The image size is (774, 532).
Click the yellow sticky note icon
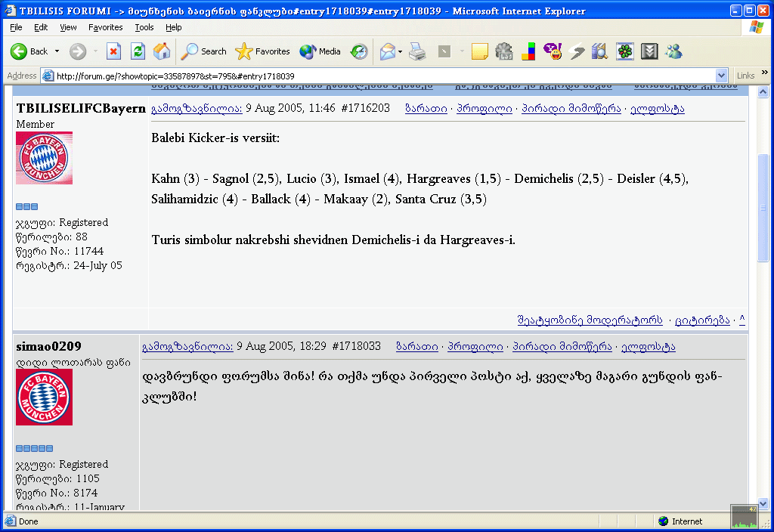(x=479, y=51)
